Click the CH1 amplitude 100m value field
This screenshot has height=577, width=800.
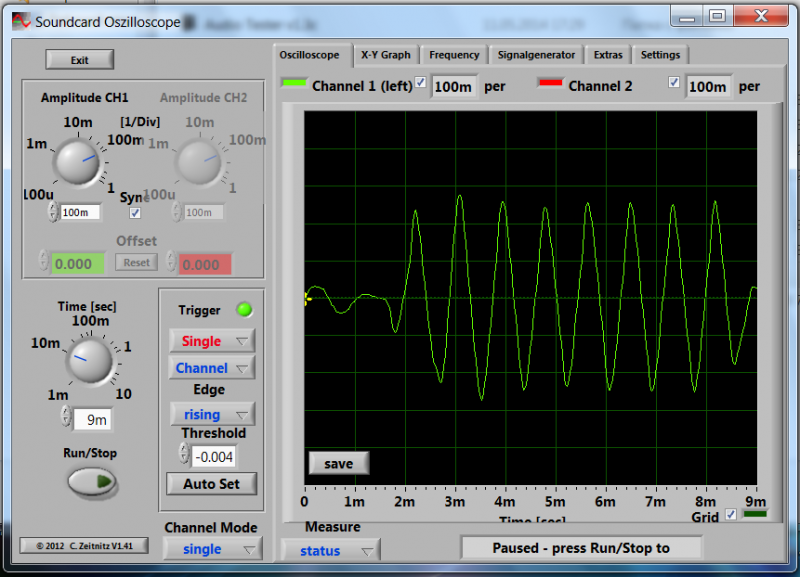80,212
